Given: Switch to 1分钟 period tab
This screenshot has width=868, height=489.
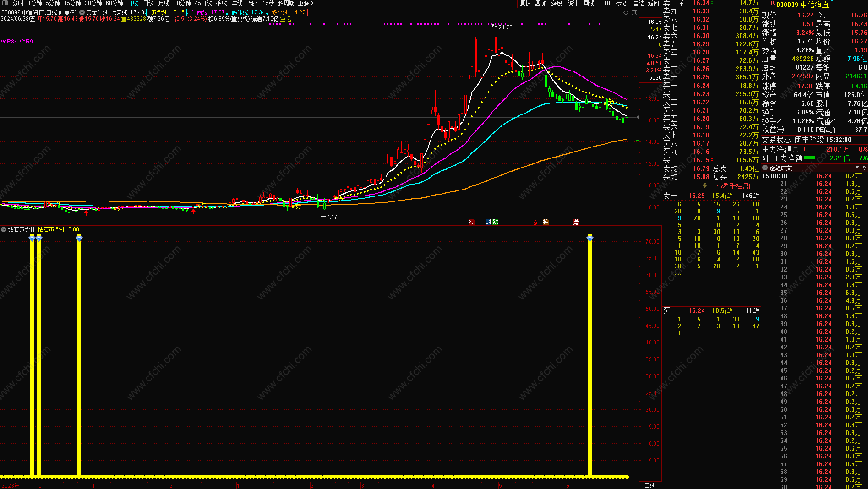Looking at the screenshot, I should tap(35, 3).
